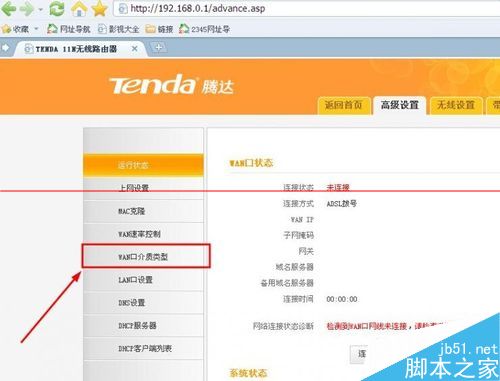Viewport: 500px width, 381px height.
Task: Expand the dropdown arrow next to 收藏
Action: 36,29
